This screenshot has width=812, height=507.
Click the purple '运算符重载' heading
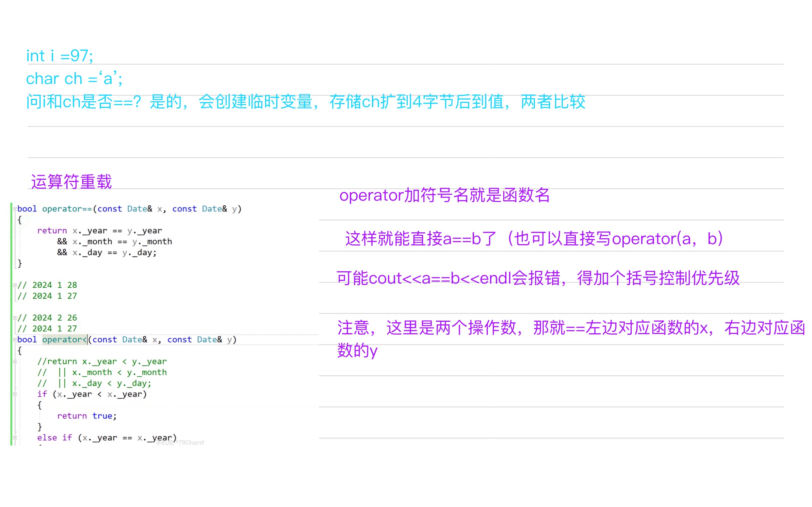click(71, 181)
